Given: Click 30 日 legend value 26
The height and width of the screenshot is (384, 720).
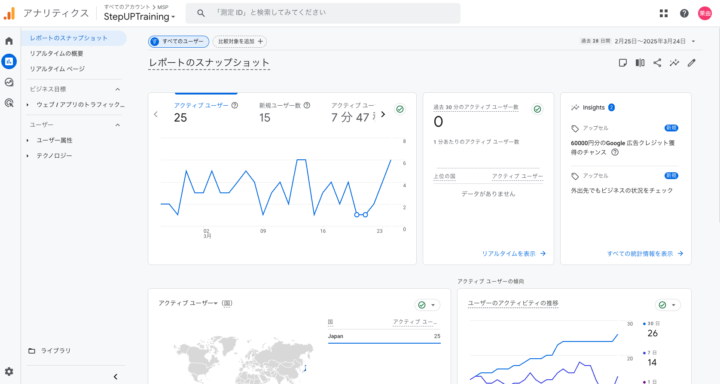Looking at the screenshot, I should (x=652, y=333).
